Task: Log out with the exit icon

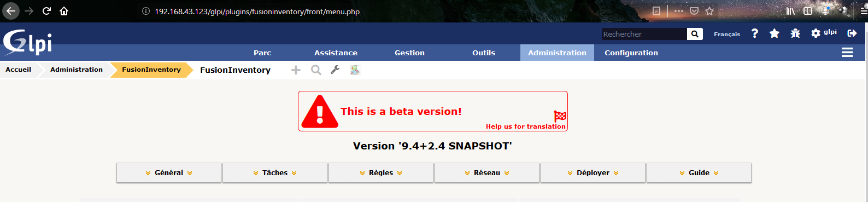Action: pos(852,33)
